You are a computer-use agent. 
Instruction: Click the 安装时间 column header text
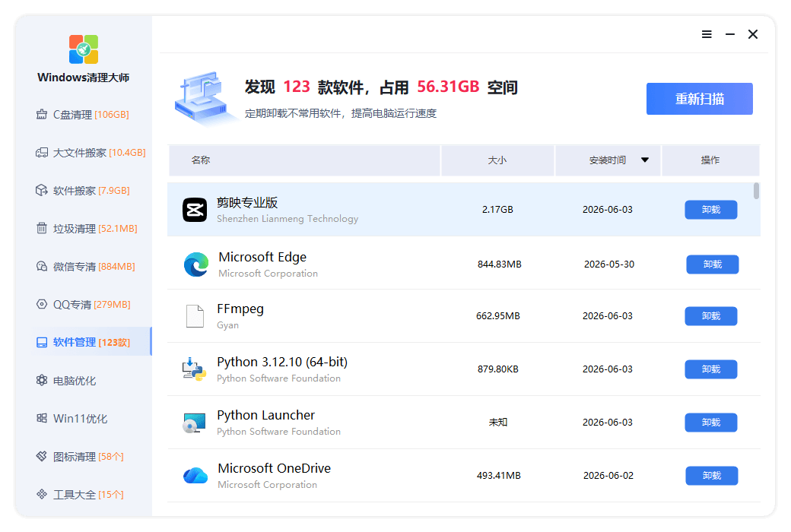click(x=608, y=160)
